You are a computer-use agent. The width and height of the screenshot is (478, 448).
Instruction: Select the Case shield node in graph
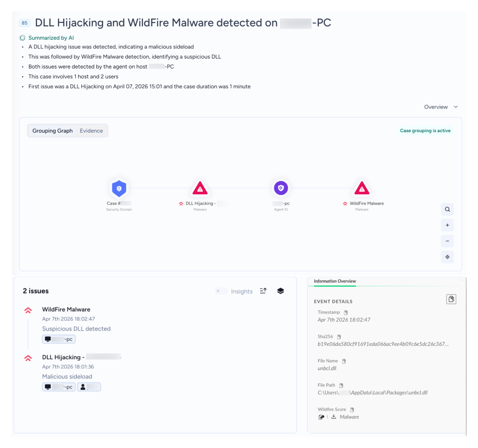[119, 188]
